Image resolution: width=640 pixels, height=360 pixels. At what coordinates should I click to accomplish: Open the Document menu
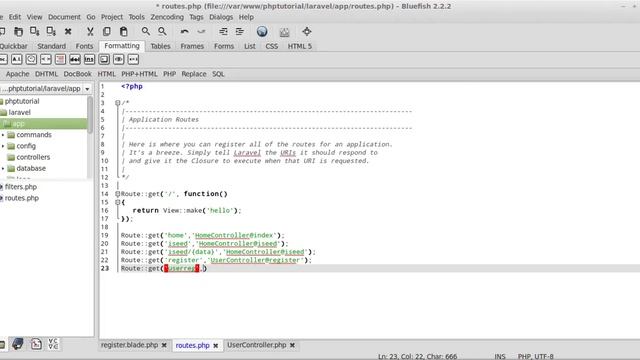tap(64, 17)
